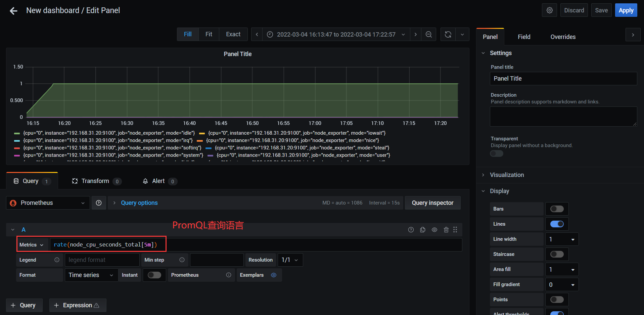This screenshot has height=315, width=644.
Task: Open dashboard settings gear icon
Action: [x=550, y=10]
